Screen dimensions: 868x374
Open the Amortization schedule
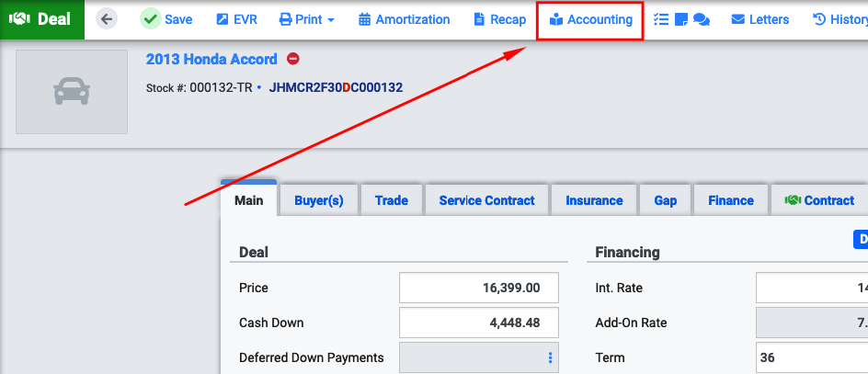(x=404, y=19)
